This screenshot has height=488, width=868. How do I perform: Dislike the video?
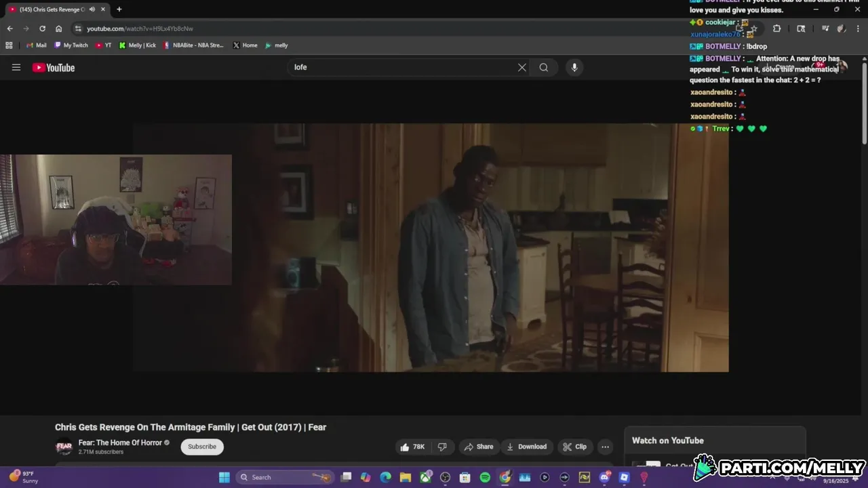442,447
